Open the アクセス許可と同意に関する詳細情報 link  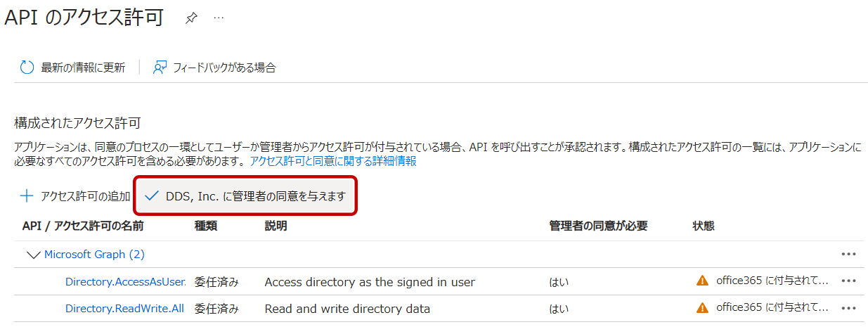[x=333, y=161]
